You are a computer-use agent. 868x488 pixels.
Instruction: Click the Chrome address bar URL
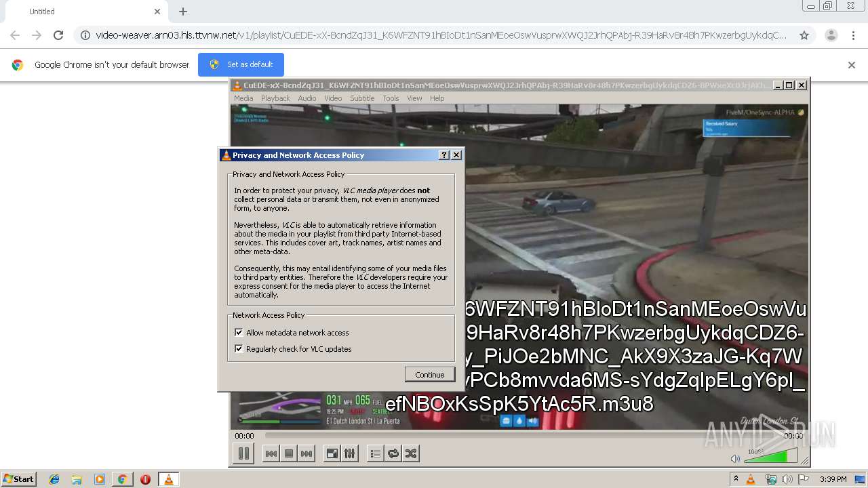(x=441, y=35)
